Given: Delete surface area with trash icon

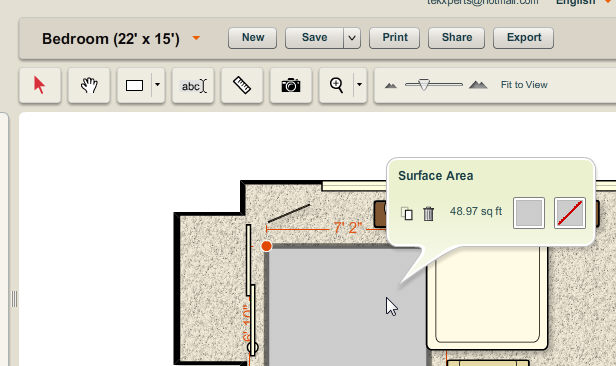Looking at the screenshot, I should [x=428, y=214].
